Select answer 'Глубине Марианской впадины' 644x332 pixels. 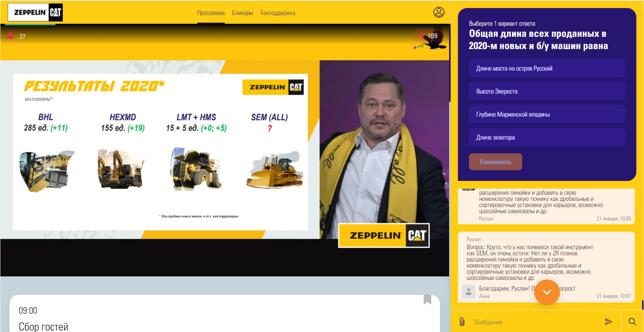pos(547,114)
